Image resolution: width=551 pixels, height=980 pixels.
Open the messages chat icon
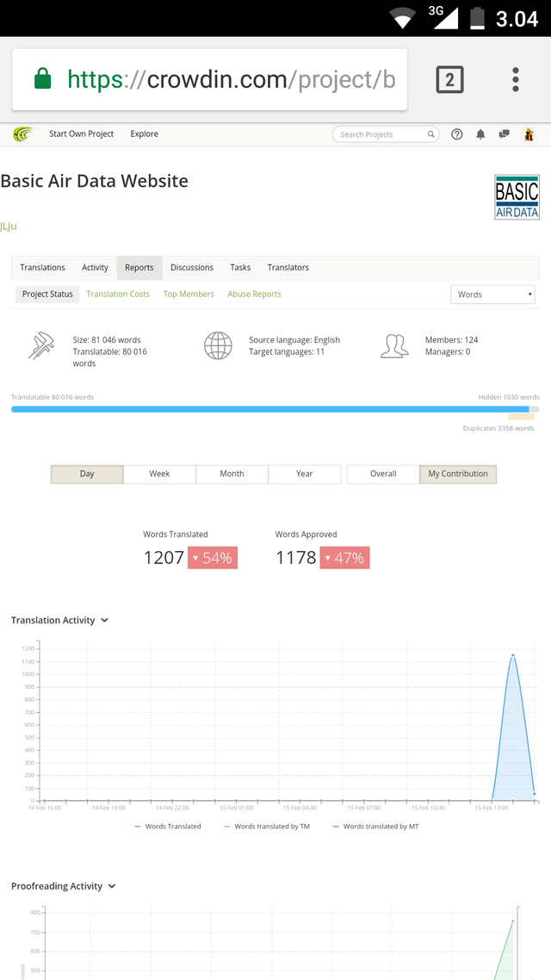[x=505, y=134]
